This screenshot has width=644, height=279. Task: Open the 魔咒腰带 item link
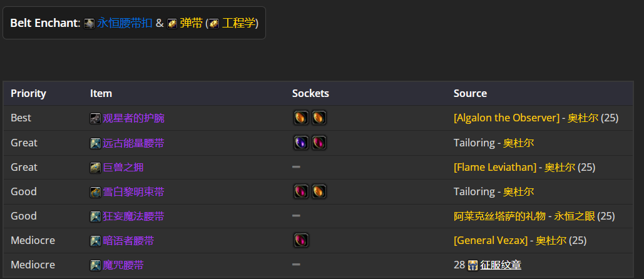123,265
